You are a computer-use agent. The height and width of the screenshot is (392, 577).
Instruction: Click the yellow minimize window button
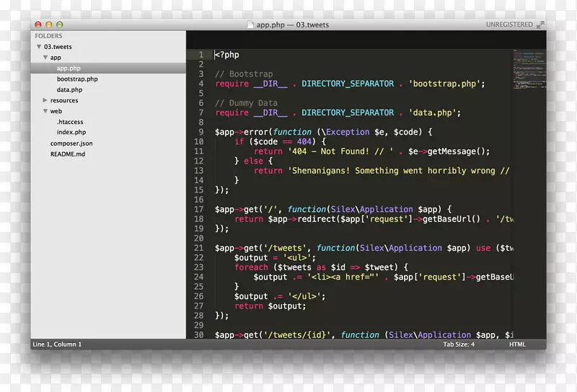(x=48, y=24)
